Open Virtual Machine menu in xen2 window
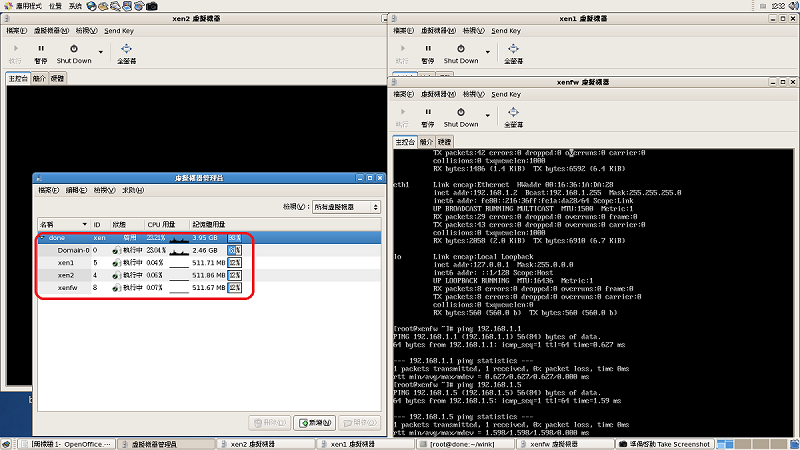This screenshot has height=450, width=800. pyautogui.click(x=51, y=31)
